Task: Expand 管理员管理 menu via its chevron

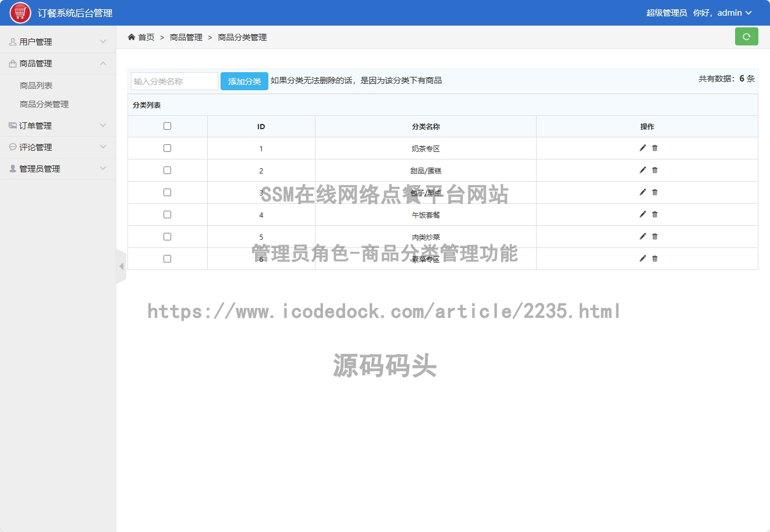Action: (103, 169)
